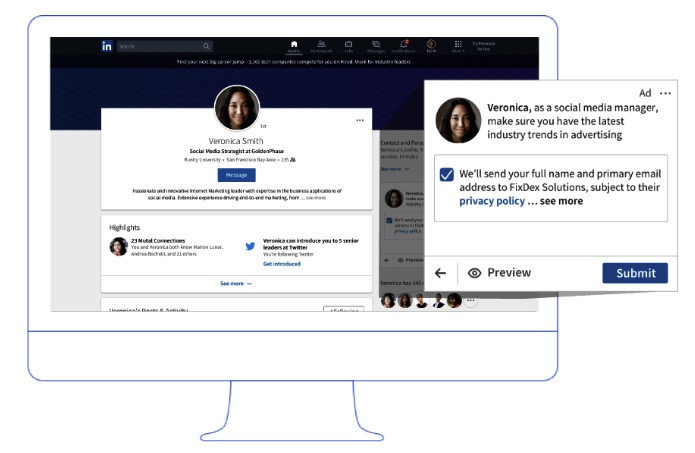Expand the profile summary see more
695x453 pixels.
316,198
